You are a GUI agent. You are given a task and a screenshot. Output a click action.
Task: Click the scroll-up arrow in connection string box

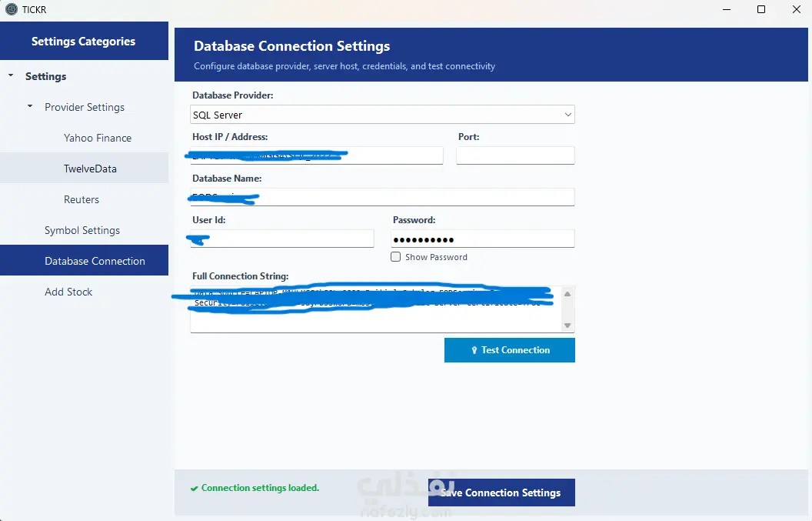[x=567, y=294]
